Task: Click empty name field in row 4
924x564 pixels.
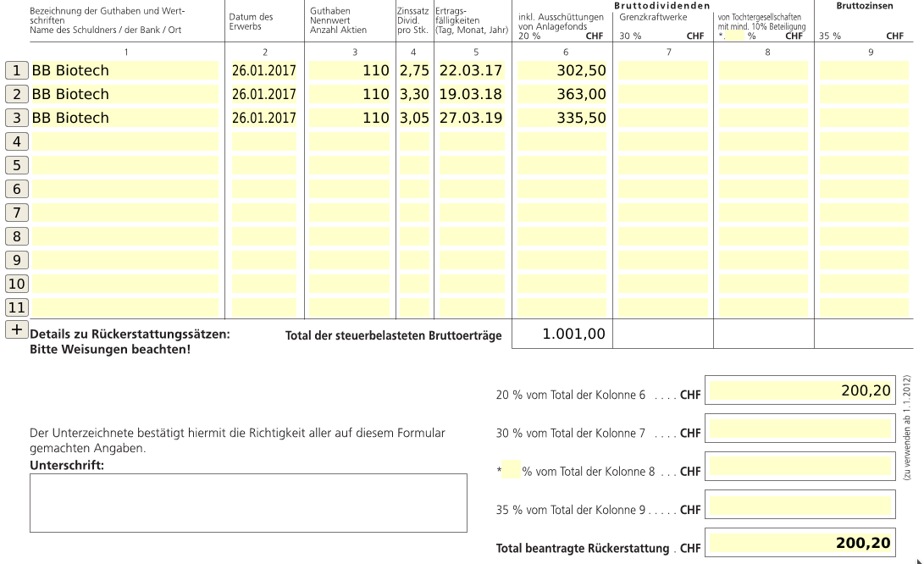Action: (124, 141)
